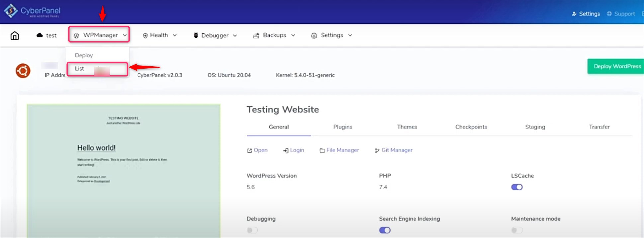644x238 pixels.
Task: Open the site via Open icon link
Action: point(249,150)
